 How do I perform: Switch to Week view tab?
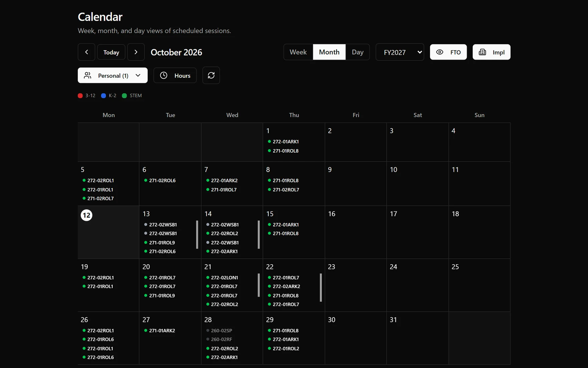click(x=298, y=52)
